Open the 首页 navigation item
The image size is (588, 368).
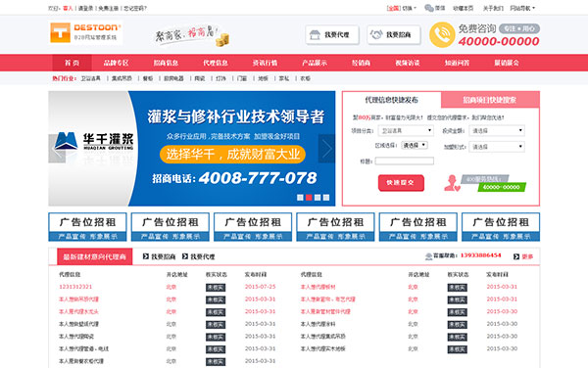tap(72, 63)
